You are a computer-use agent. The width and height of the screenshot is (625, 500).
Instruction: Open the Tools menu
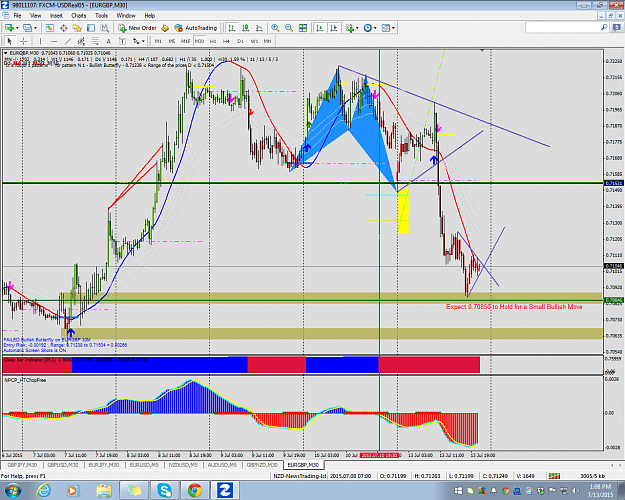click(x=101, y=16)
